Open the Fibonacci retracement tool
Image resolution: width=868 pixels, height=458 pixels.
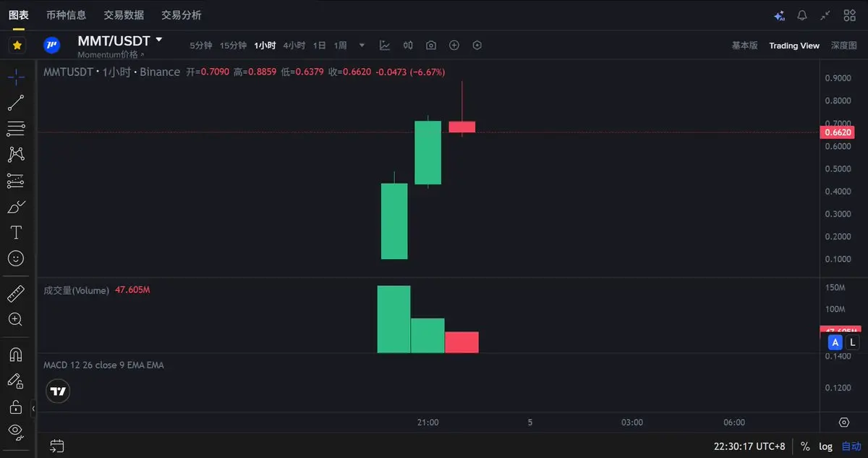pos(16,129)
